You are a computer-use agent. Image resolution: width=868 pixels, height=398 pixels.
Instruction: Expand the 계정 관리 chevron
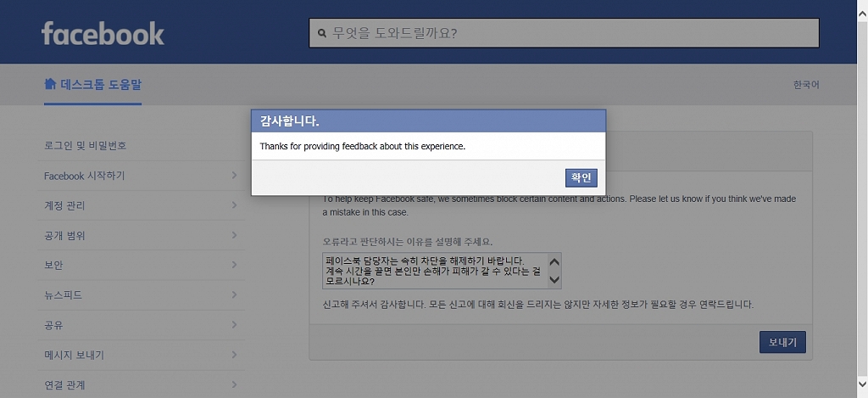click(x=234, y=205)
